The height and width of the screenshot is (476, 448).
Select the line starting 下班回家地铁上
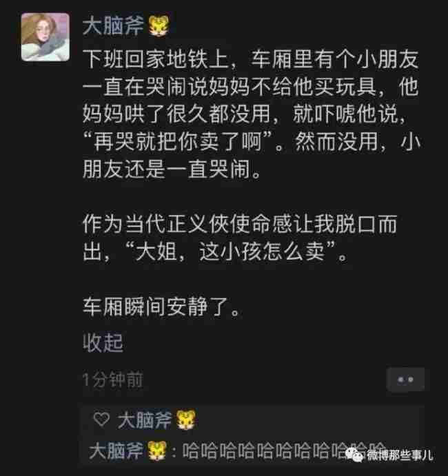click(x=251, y=59)
